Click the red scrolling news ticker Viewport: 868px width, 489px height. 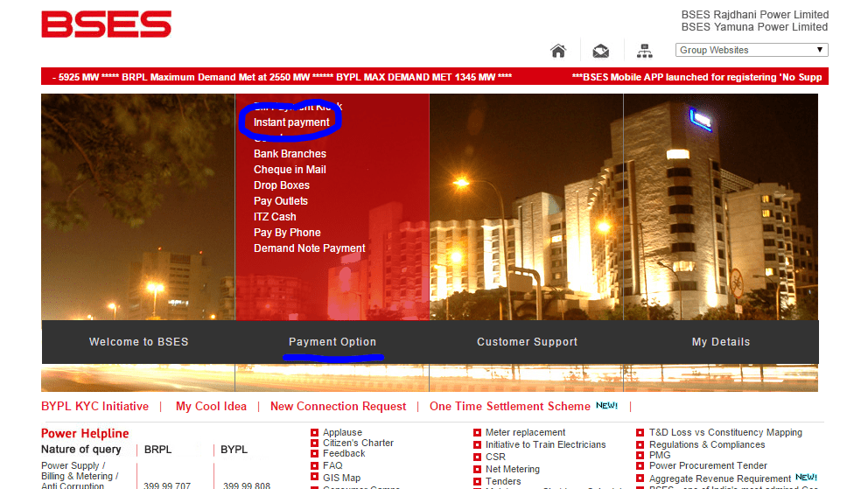pyautogui.click(x=435, y=76)
